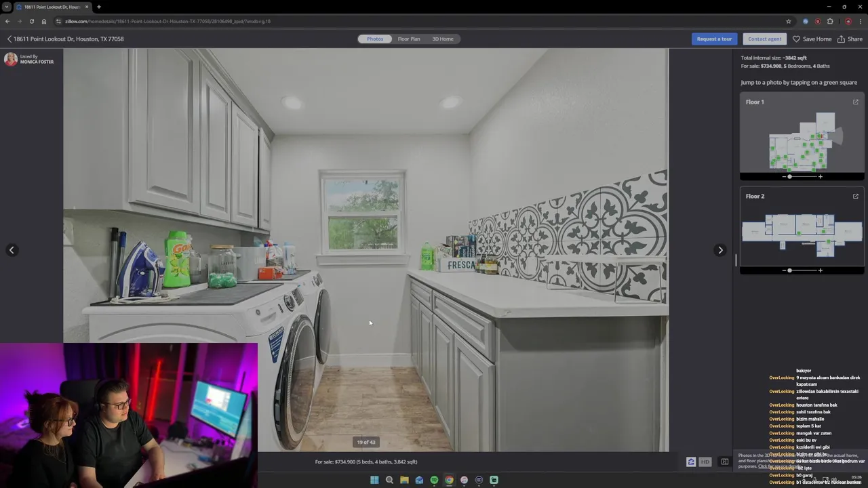868x488 pixels.
Task: Click the Floor 2 floor plan thumbnail
Action: pyautogui.click(x=802, y=235)
